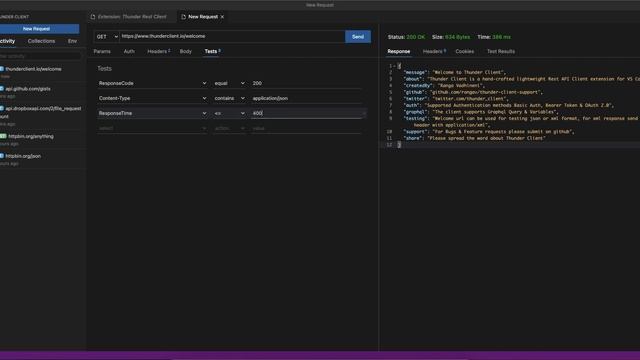Open the HTTP method GET dropdown
Image resolution: width=640 pixels, height=360 pixels.
[107, 37]
